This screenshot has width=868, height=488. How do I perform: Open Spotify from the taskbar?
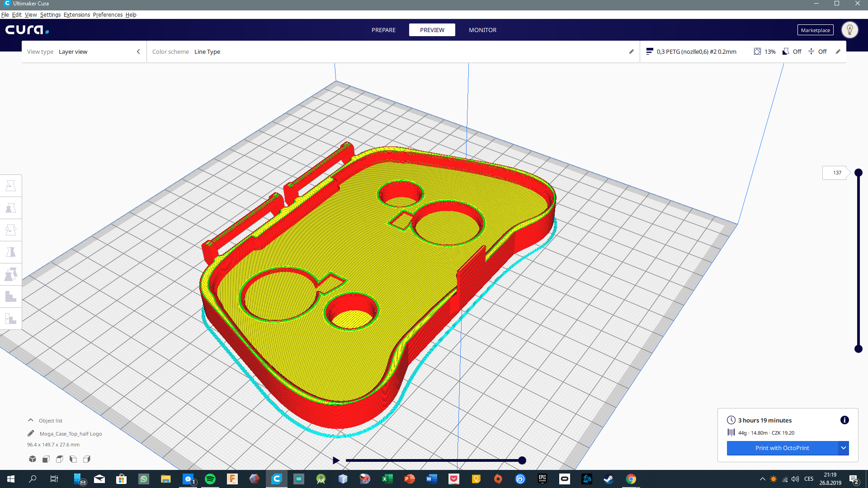[210, 479]
